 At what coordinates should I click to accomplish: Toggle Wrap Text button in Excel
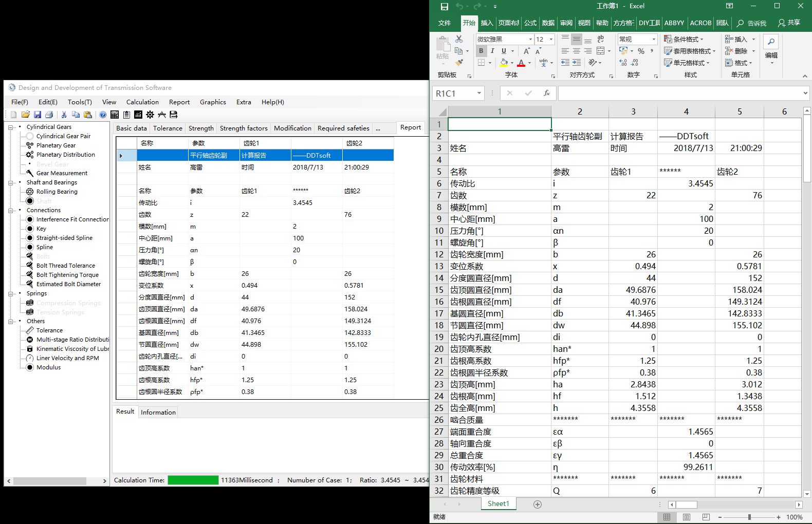(600, 39)
